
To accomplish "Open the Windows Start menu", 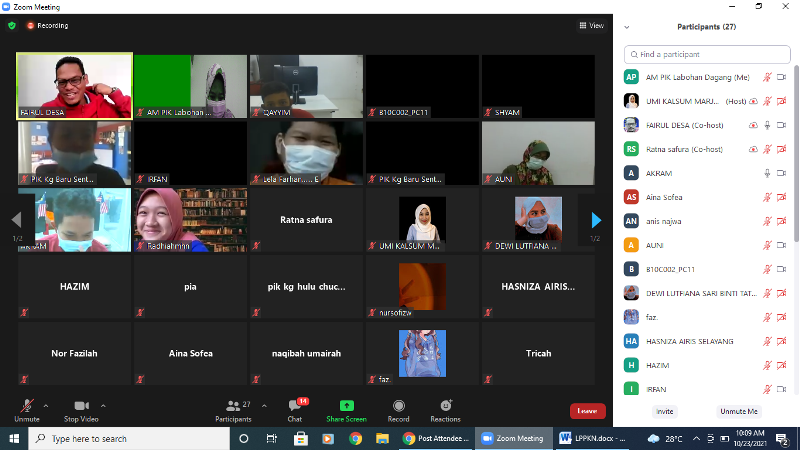I will pos(14,439).
